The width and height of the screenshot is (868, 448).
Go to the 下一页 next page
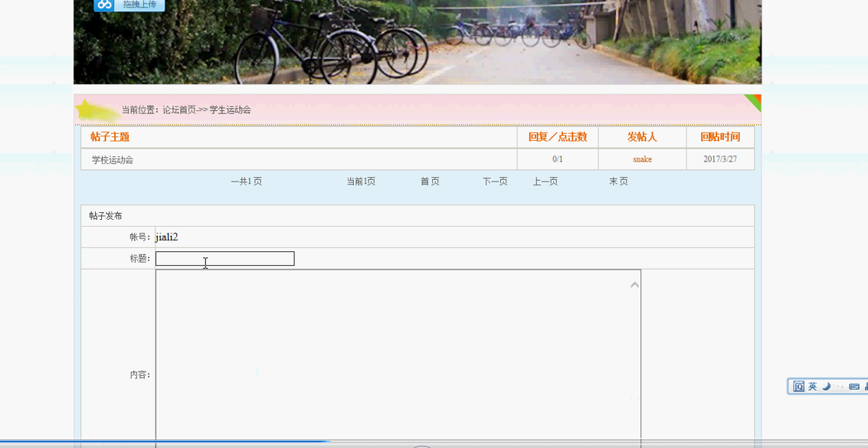pyautogui.click(x=495, y=181)
